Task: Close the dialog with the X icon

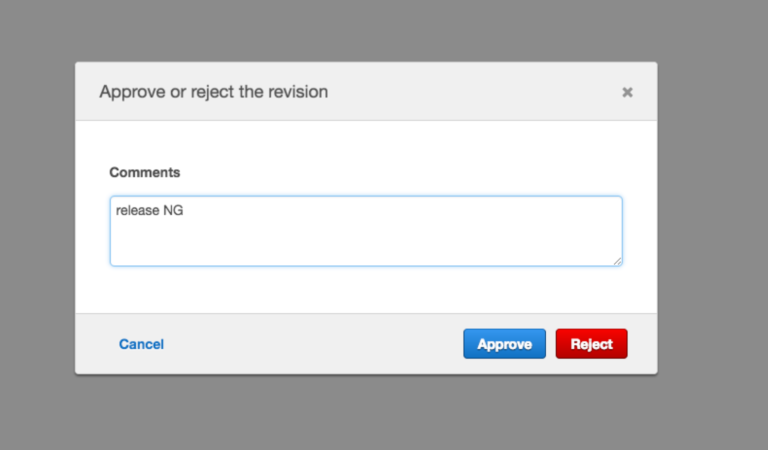Action: pyautogui.click(x=627, y=92)
